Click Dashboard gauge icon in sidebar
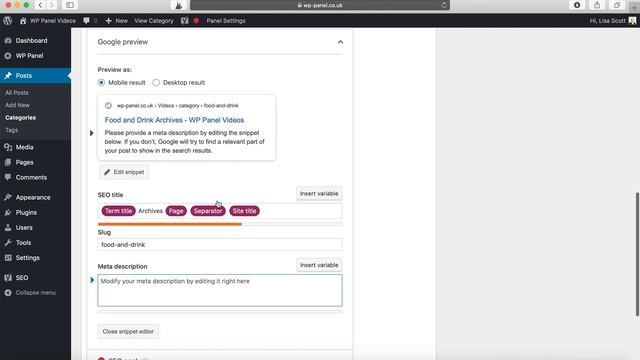640x360 pixels. (8, 40)
